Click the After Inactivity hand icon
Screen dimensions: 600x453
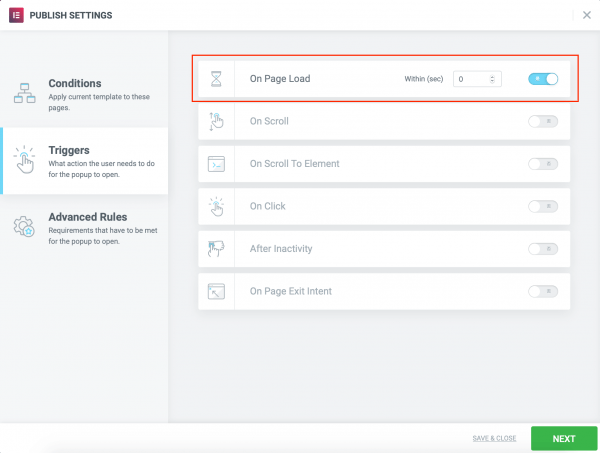216,249
